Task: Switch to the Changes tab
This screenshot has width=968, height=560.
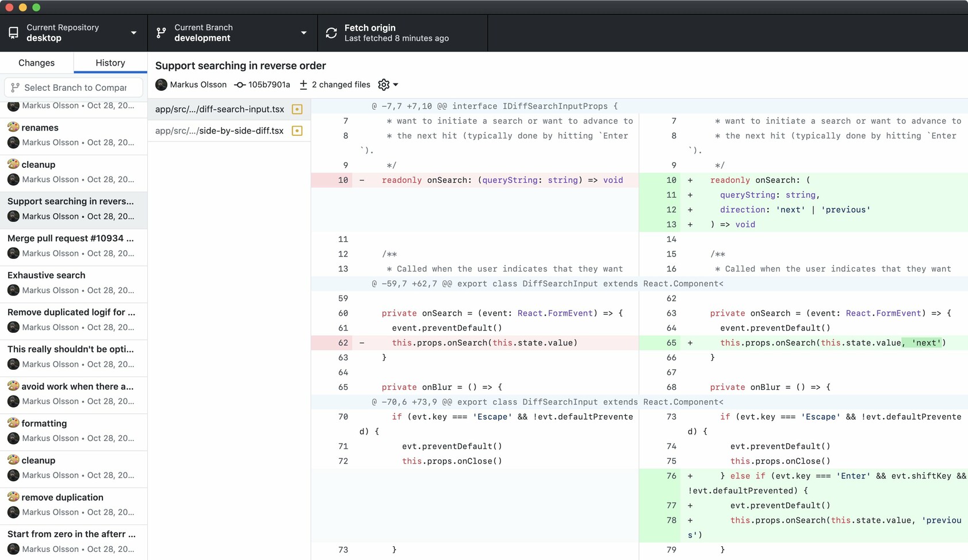Action: (36, 63)
